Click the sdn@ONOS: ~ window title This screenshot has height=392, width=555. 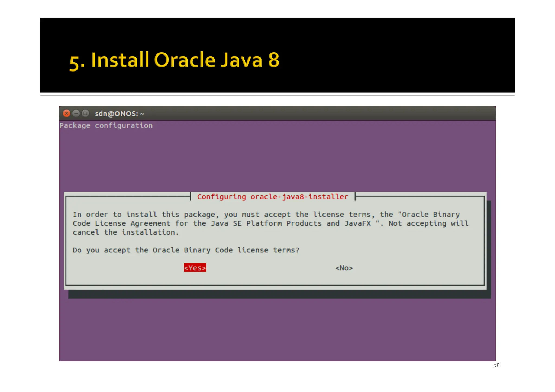pyautogui.click(x=120, y=114)
